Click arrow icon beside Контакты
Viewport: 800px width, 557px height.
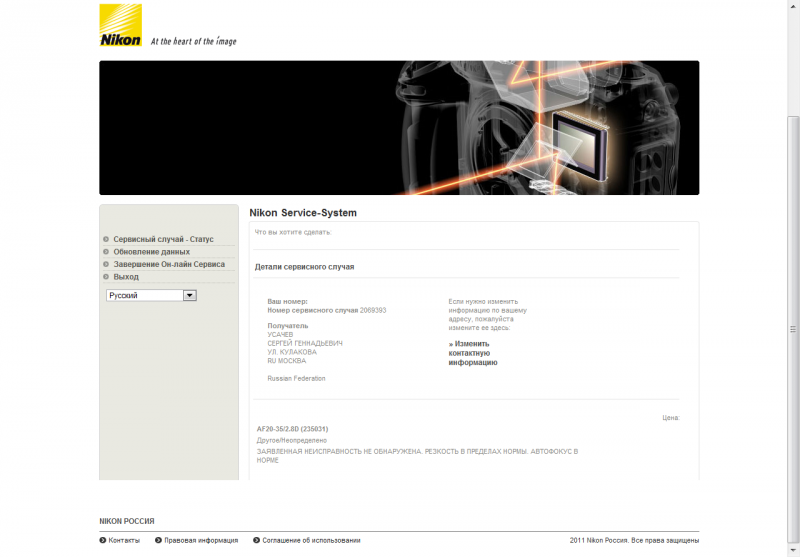click(x=103, y=540)
